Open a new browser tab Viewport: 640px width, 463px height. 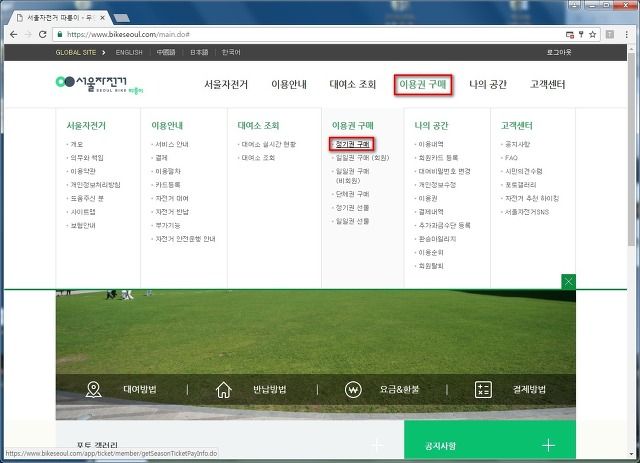121,18
